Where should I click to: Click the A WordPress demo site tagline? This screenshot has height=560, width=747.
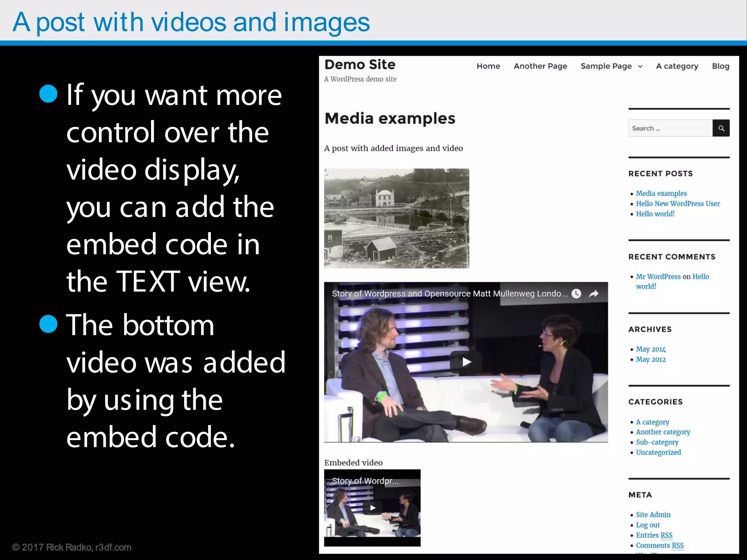[x=360, y=79]
